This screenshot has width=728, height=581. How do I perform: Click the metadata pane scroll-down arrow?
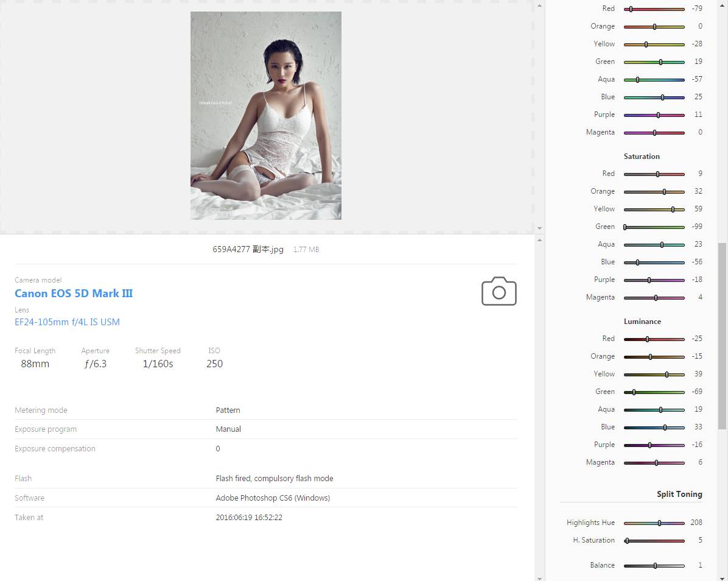pos(539,578)
